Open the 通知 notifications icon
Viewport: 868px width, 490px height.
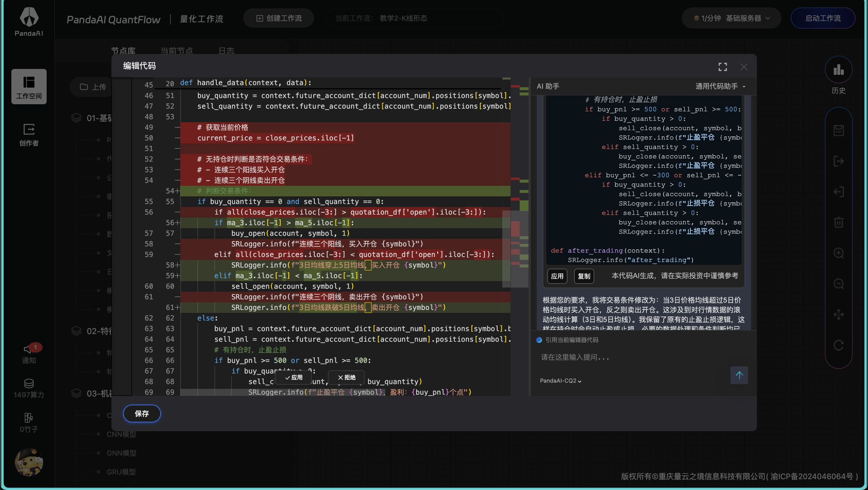[29, 354]
